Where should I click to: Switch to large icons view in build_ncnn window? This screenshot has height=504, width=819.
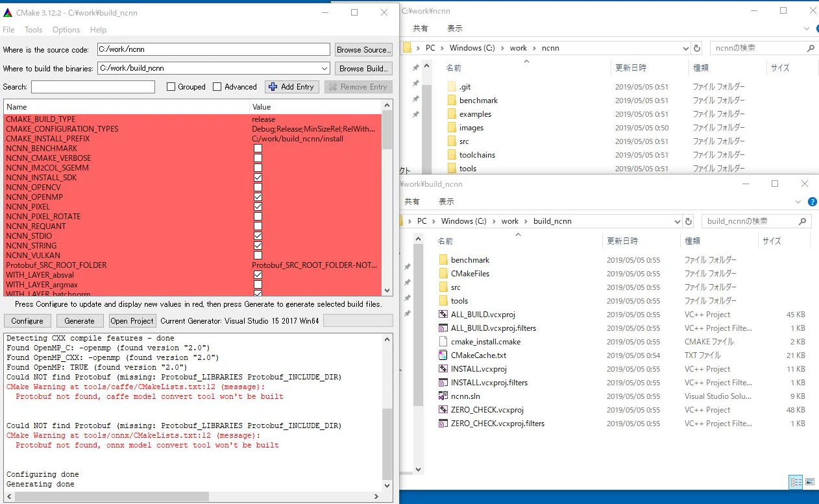click(x=809, y=482)
